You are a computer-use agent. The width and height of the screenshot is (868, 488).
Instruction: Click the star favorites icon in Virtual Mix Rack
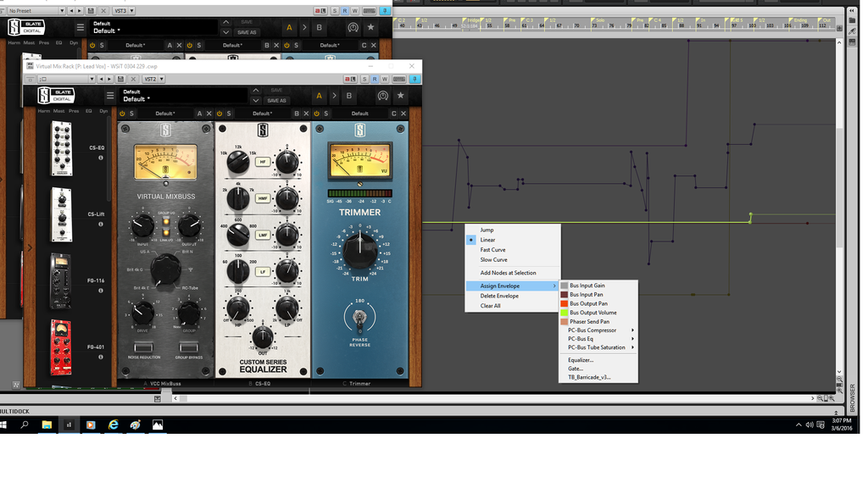[401, 96]
